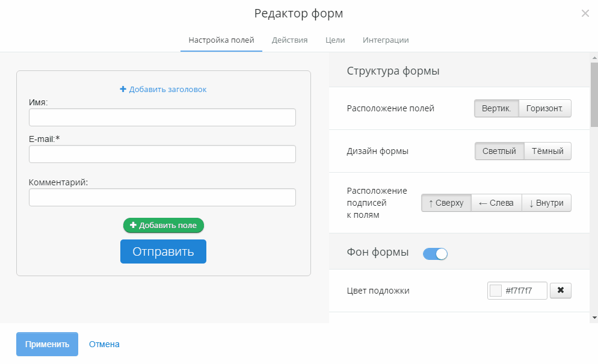The width and height of the screenshot is (598, 364).
Task: Click the Расположение полей label
Action: coord(390,108)
